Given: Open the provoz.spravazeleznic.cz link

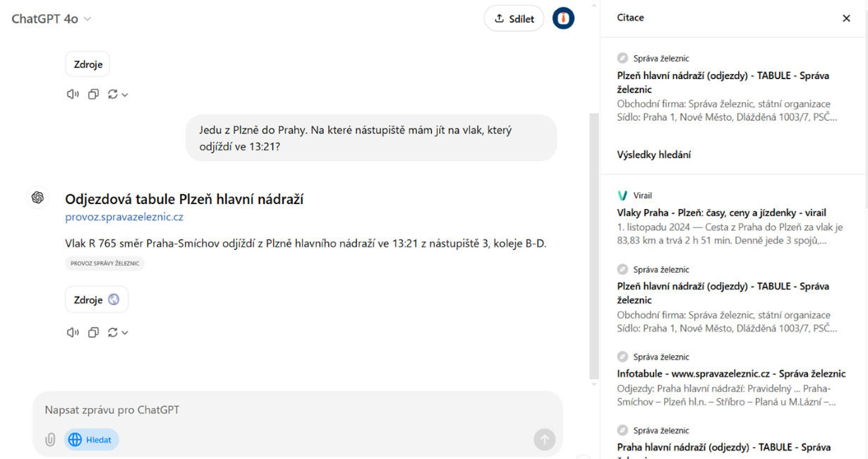Looking at the screenshot, I should (x=124, y=217).
